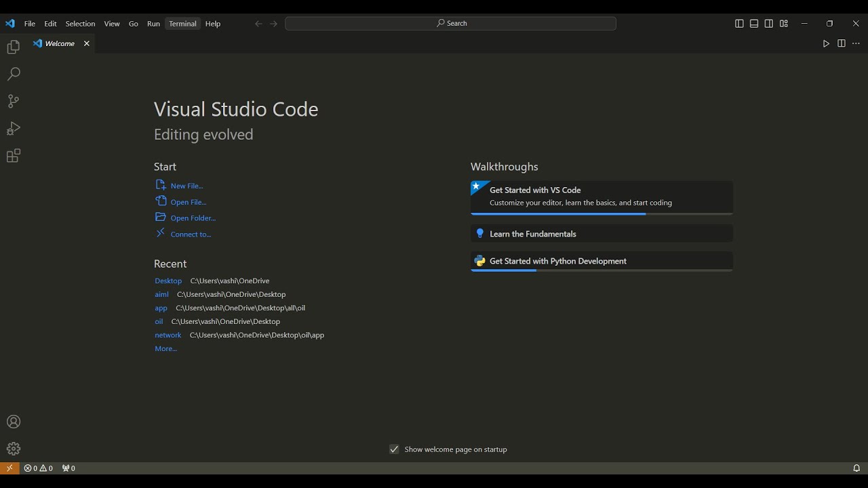The image size is (868, 488).
Task: Open the Manage gear menu
Action: (14, 449)
